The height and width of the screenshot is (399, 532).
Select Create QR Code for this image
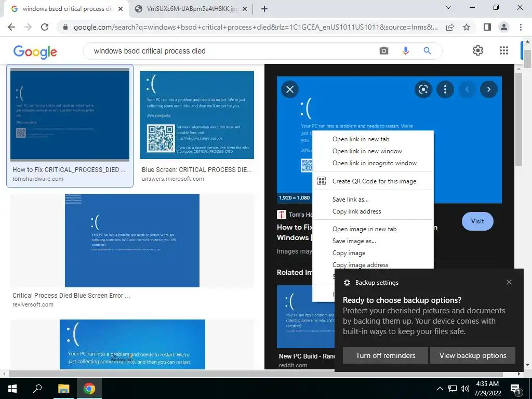(x=373, y=181)
